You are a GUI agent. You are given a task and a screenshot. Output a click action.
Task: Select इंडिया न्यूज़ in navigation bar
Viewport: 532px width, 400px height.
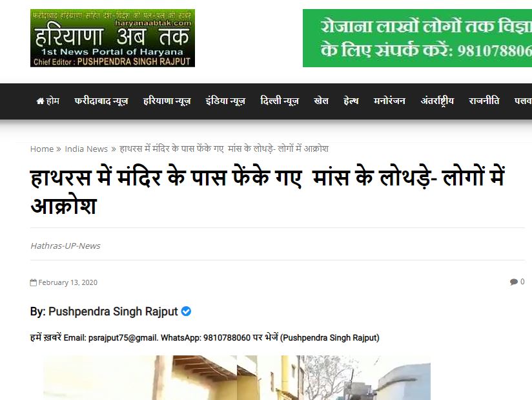click(225, 101)
